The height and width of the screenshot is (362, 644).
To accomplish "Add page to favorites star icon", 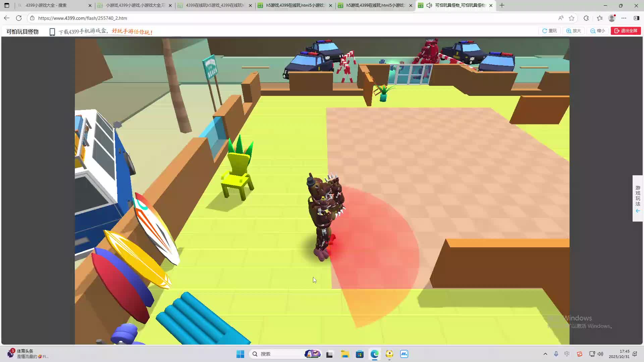I will point(572,18).
